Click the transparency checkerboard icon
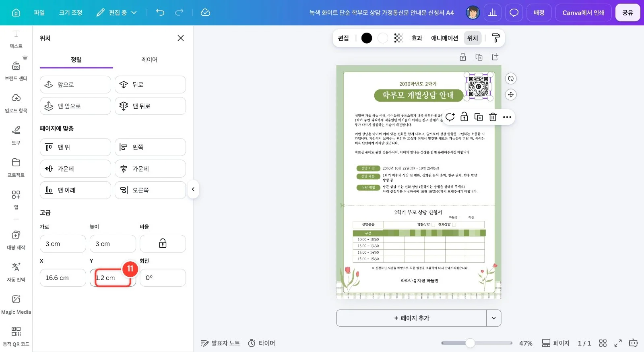This screenshot has height=352, width=644. [x=398, y=38]
